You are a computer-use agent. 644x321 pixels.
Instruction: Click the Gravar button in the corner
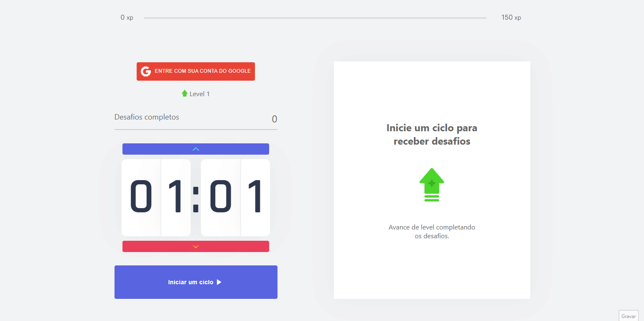[629, 316]
